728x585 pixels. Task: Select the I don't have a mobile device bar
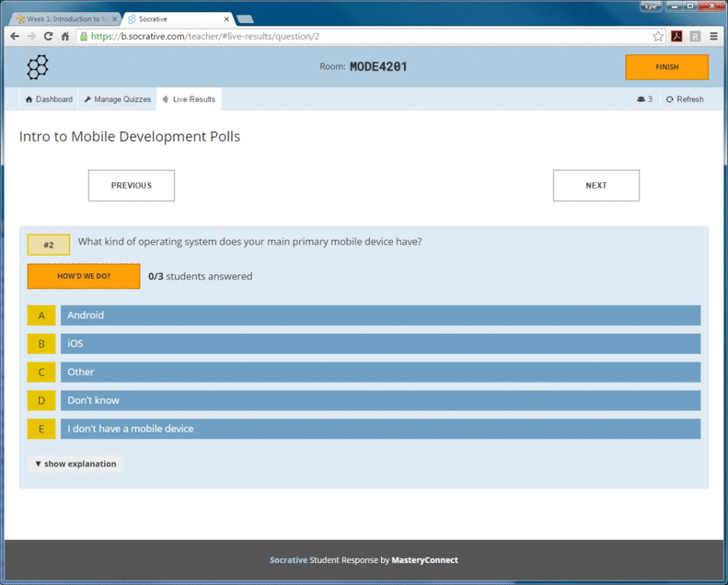(381, 429)
